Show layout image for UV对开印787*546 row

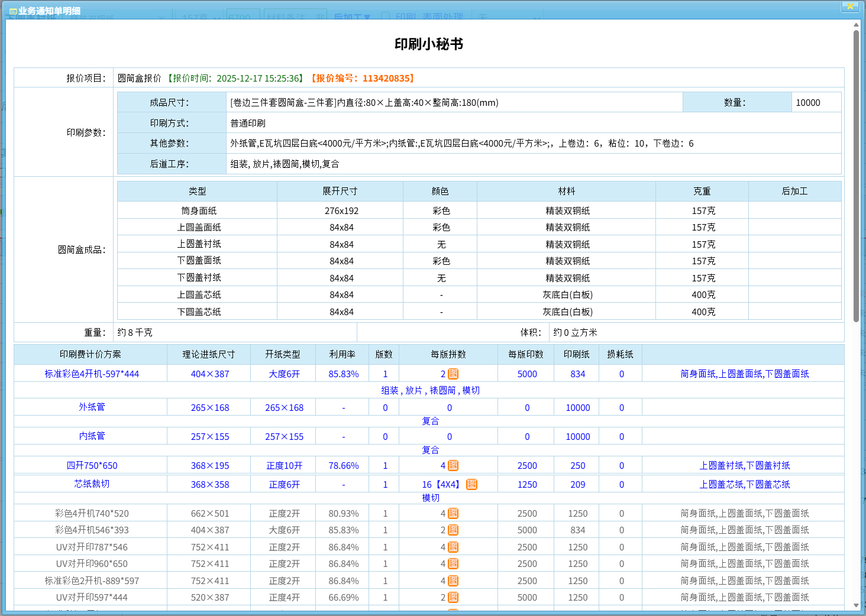453,547
